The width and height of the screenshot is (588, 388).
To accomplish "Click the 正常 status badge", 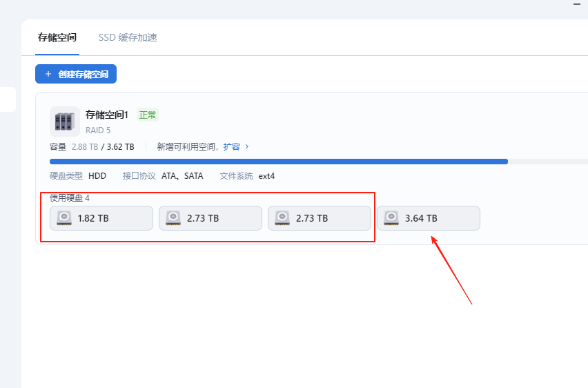I will [x=148, y=115].
